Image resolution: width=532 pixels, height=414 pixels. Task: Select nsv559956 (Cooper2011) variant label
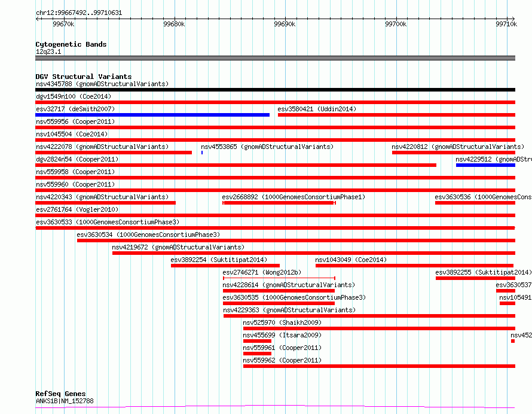coord(75,121)
